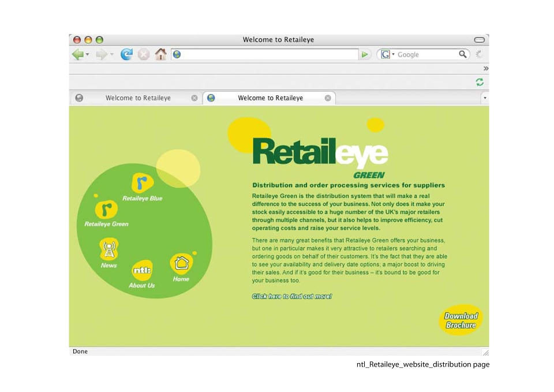This screenshot has height=392, width=554.
Task: Click the Download Brochure button
Action: 461,320
